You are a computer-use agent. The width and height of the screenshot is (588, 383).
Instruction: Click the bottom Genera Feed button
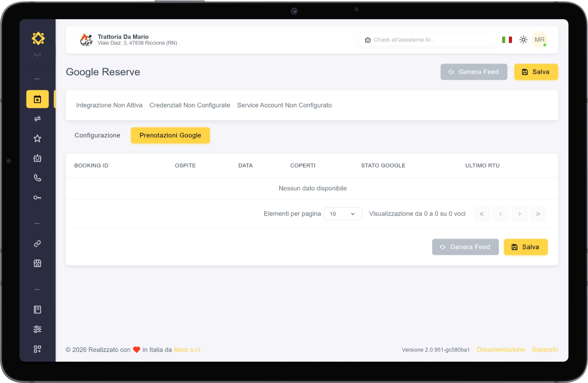coord(465,247)
